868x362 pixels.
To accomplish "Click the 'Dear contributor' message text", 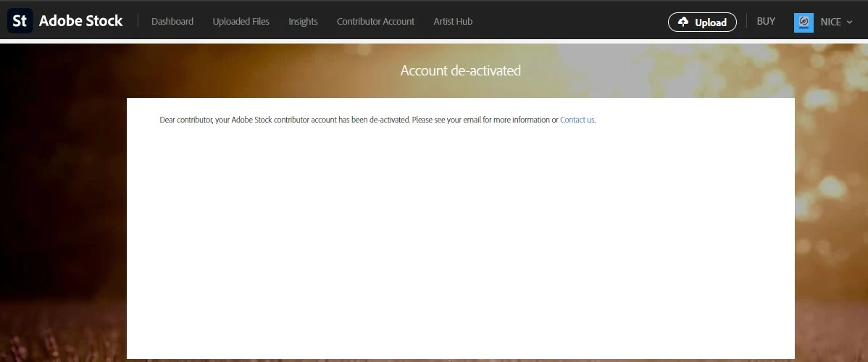I will click(x=377, y=120).
